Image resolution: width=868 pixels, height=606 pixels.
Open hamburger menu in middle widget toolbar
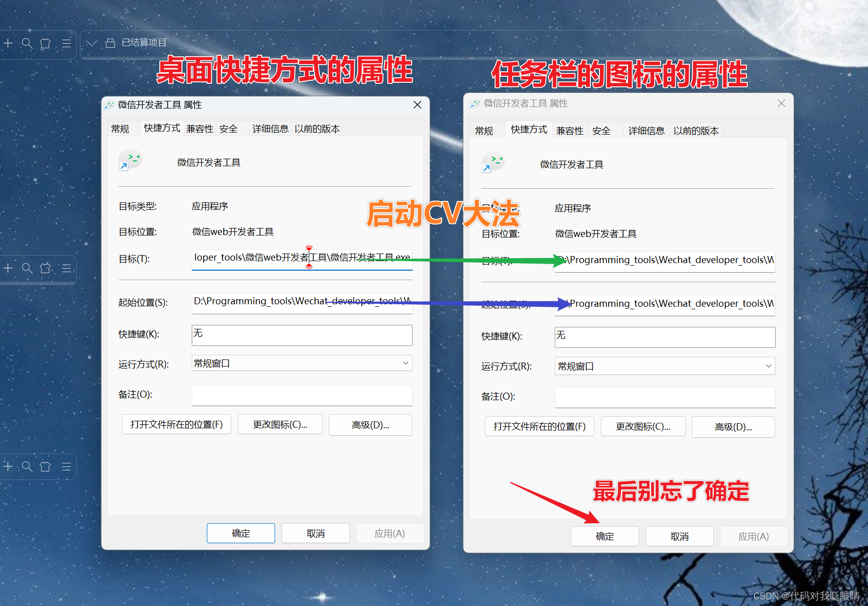coord(66,268)
